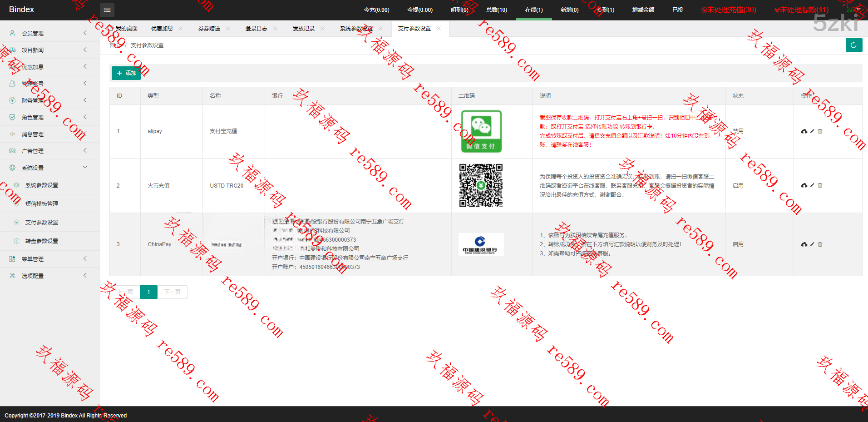Click the USTD TRC20 QR code image
Image resolution: width=868 pixels, height=422 pixels.
point(481,185)
